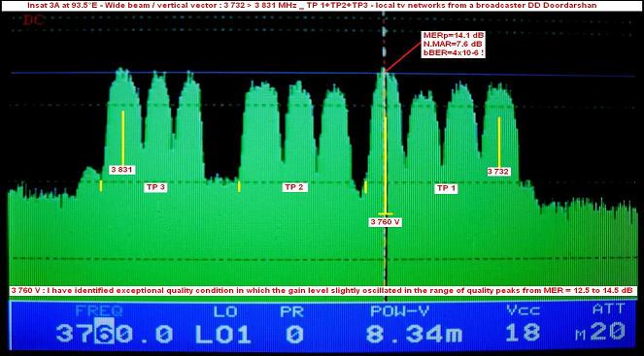Viewport: 644px width, 356px height.
Task: Click the DC indicator at top left
Action: pos(33,20)
